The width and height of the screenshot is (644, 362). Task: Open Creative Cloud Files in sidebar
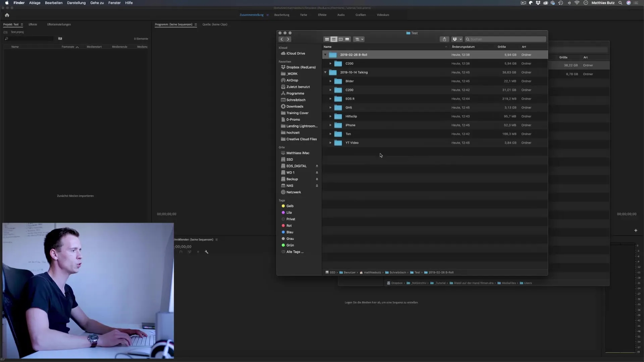[x=299, y=139]
